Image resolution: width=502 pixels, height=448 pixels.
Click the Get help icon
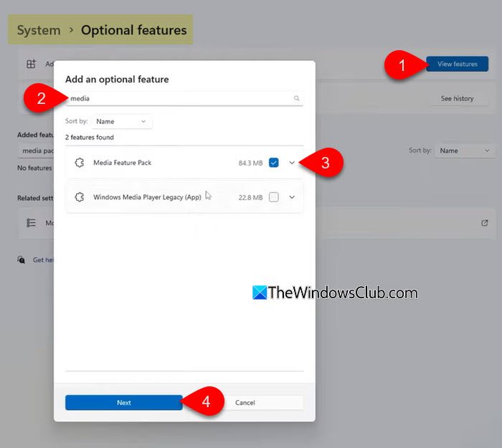[x=21, y=259]
